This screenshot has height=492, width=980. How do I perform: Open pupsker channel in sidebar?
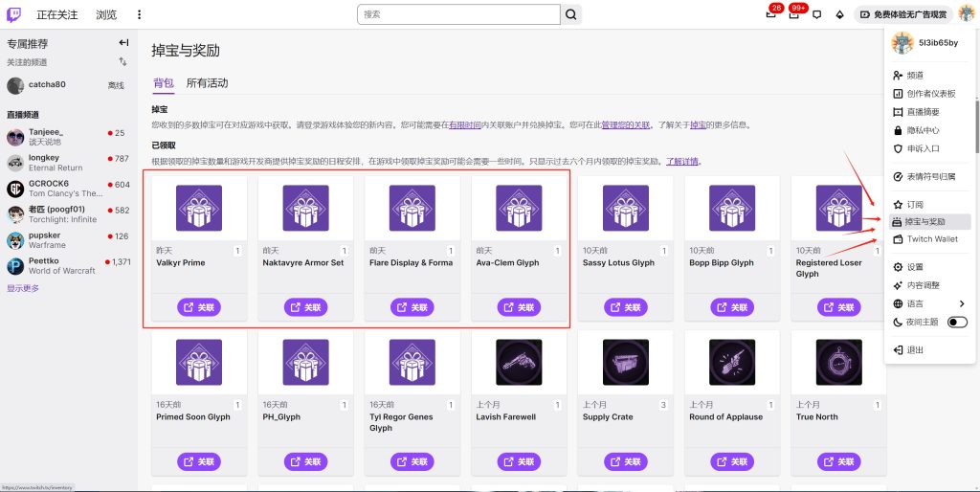click(x=69, y=240)
